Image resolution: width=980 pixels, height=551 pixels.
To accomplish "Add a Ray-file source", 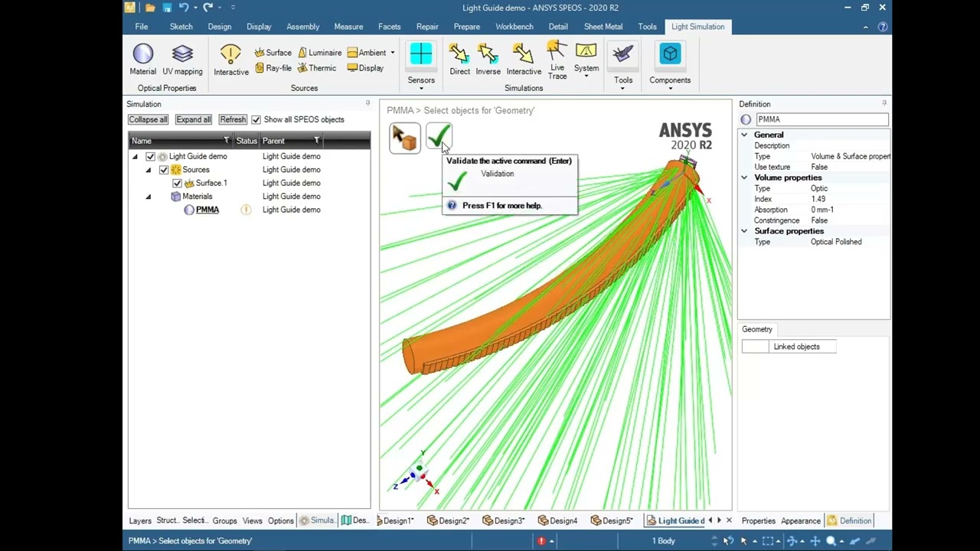I will (273, 68).
